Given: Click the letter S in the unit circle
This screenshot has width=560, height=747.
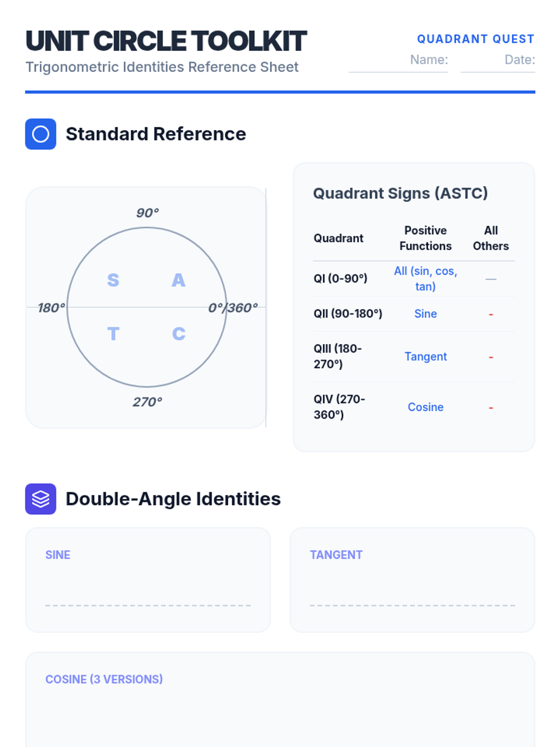Looking at the screenshot, I should pos(113,280).
